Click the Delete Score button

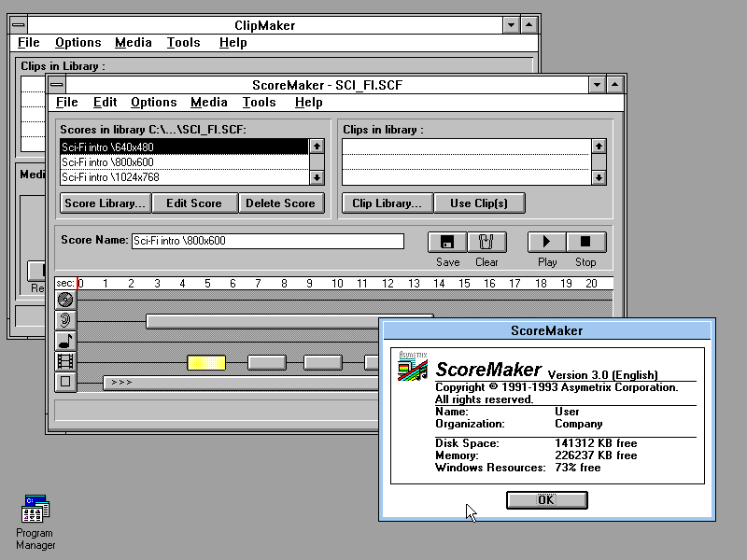pos(281,203)
